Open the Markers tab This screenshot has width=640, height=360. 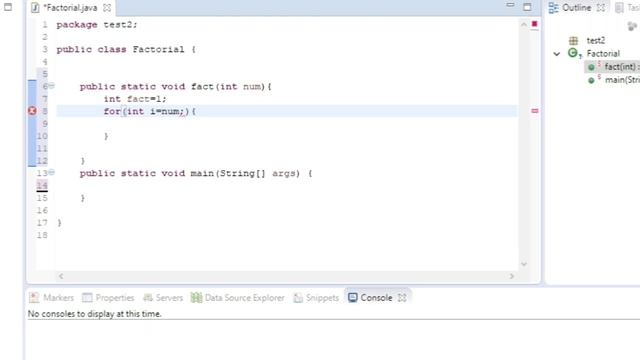pyautogui.click(x=52, y=298)
